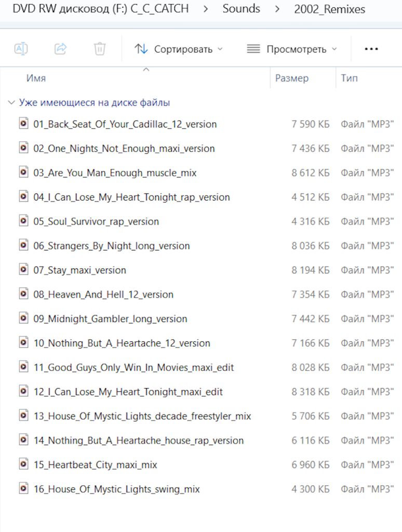
Task: Go to the Sounds breadcrumb folder
Action: 241,8
